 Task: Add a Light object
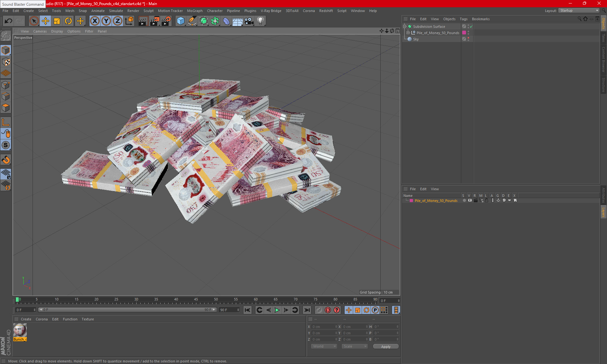pyautogui.click(x=261, y=21)
